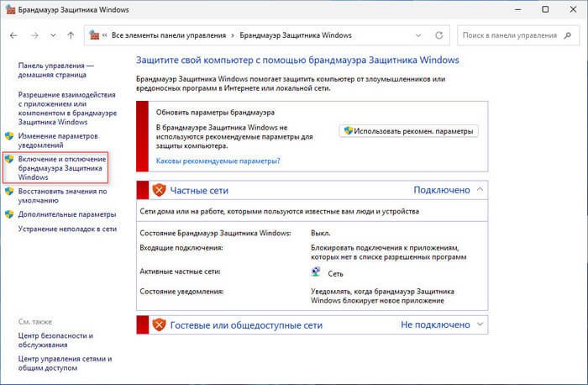Screen dimensions: 588x385
Task: Open Дополнительные параметры
Action: coord(67,214)
